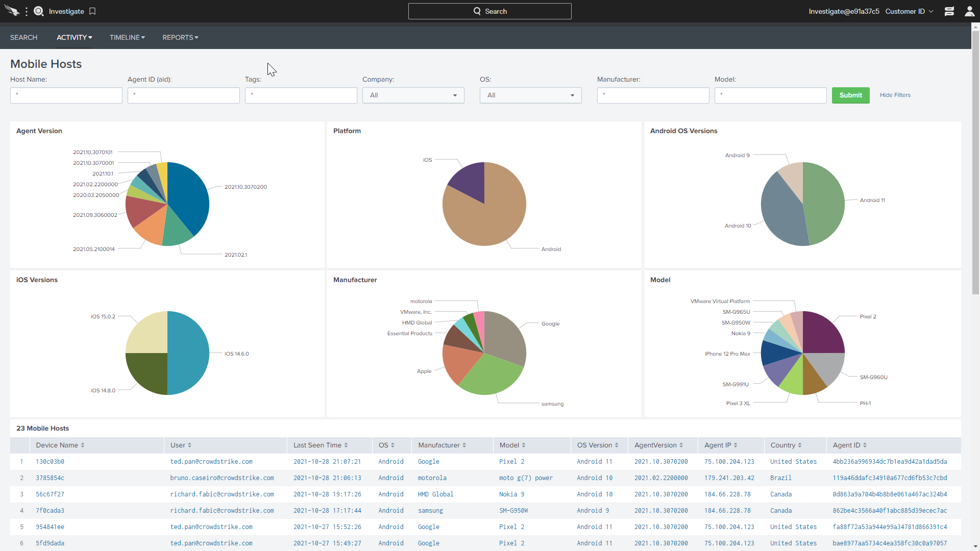
Task: Sort by OS Version column arrows
Action: 617,445
